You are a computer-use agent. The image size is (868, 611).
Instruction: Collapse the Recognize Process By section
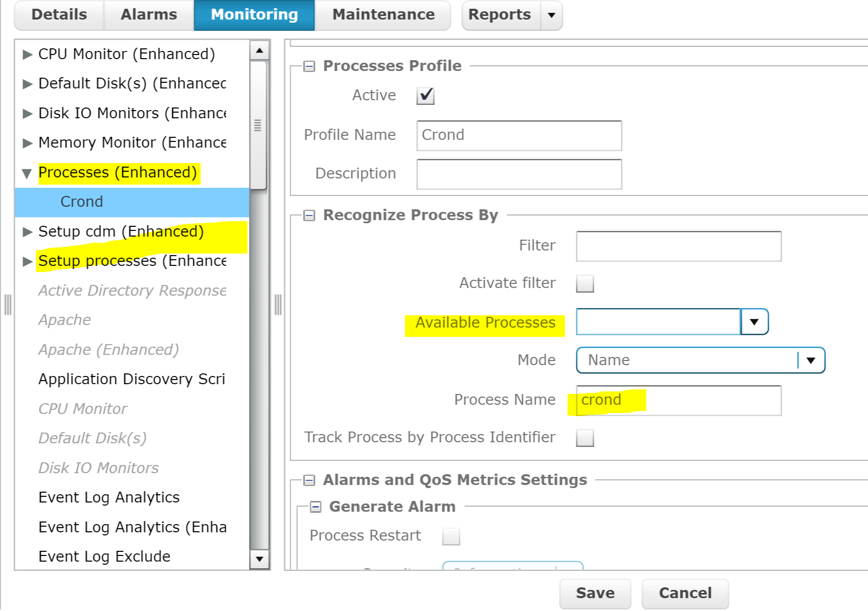309,215
